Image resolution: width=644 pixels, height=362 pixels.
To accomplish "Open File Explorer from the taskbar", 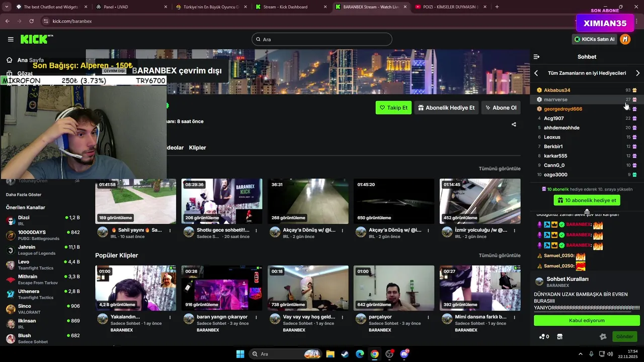I will point(330,354).
